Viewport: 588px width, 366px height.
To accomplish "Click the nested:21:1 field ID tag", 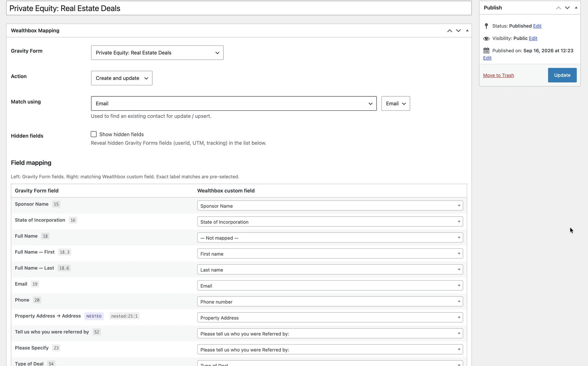I will coord(124,316).
